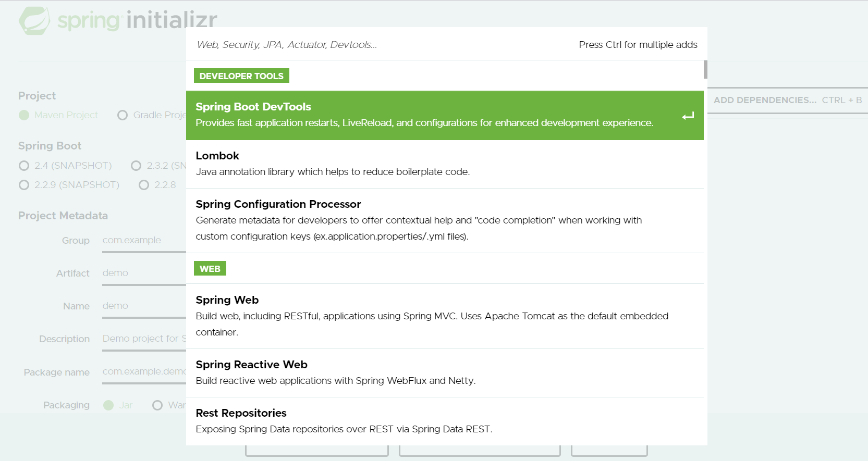Viewport: 868px width, 461px height.
Task: Choose Spring Boot 2.2.9 (SNAPSHOT) version
Action: [24, 185]
